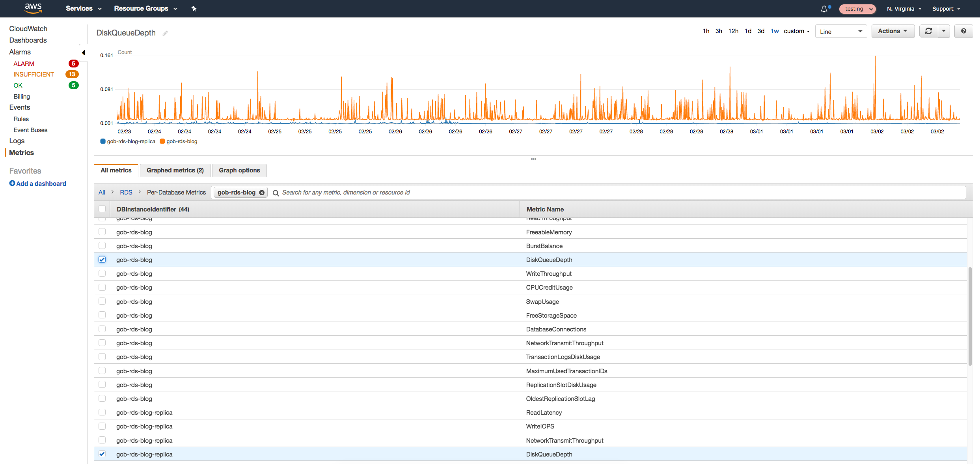The height and width of the screenshot is (464, 980).
Task: Open the RDS breadcrumb link
Action: click(x=126, y=192)
